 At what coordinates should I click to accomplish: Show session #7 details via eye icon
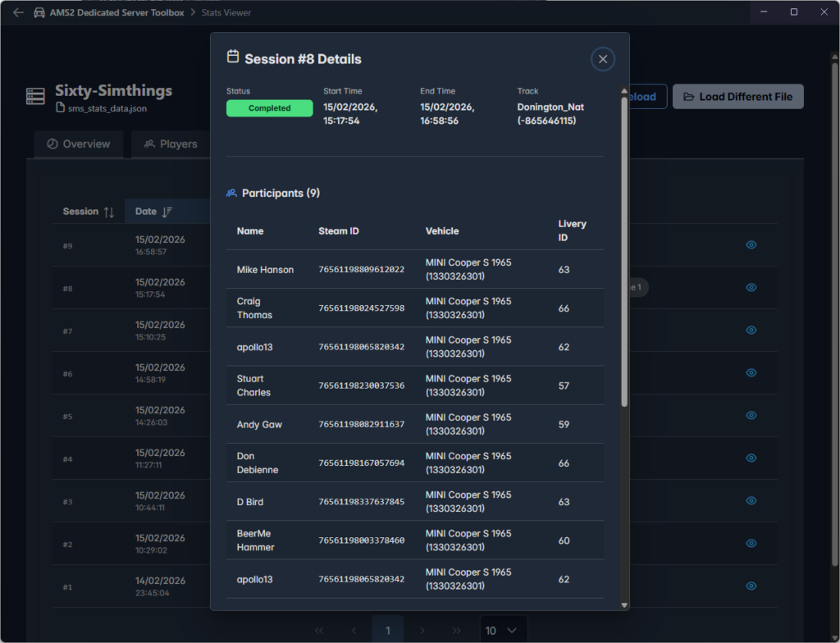coord(751,330)
